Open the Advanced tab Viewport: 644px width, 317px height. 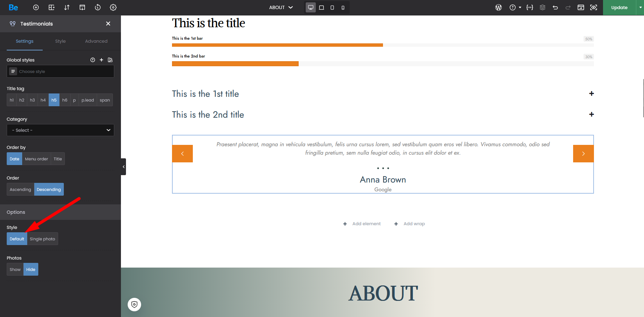point(96,41)
